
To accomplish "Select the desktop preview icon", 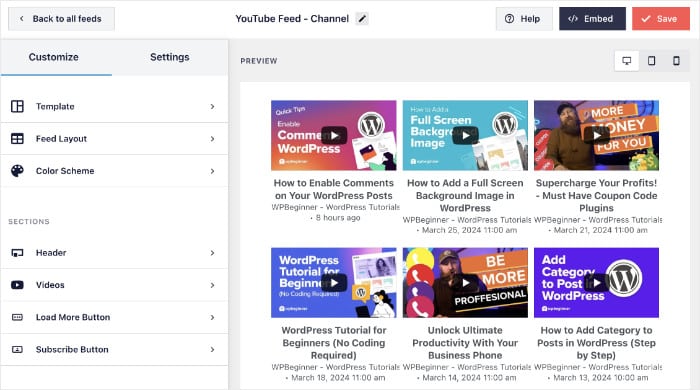I will click(x=627, y=61).
